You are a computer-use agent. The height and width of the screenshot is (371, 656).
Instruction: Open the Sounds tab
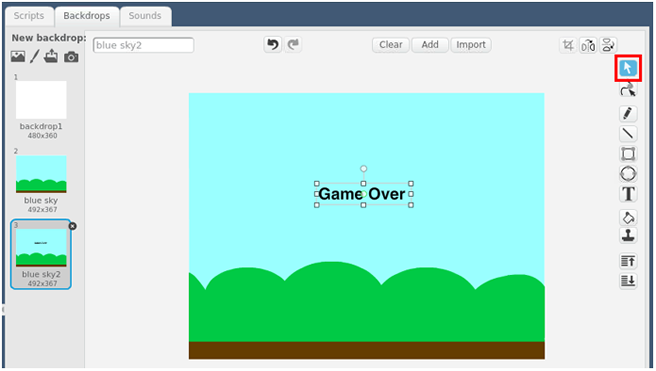[145, 16]
